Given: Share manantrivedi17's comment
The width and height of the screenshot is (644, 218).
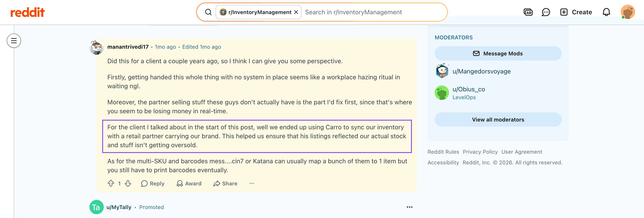Looking at the screenshot, I should [x=225, y=184].
